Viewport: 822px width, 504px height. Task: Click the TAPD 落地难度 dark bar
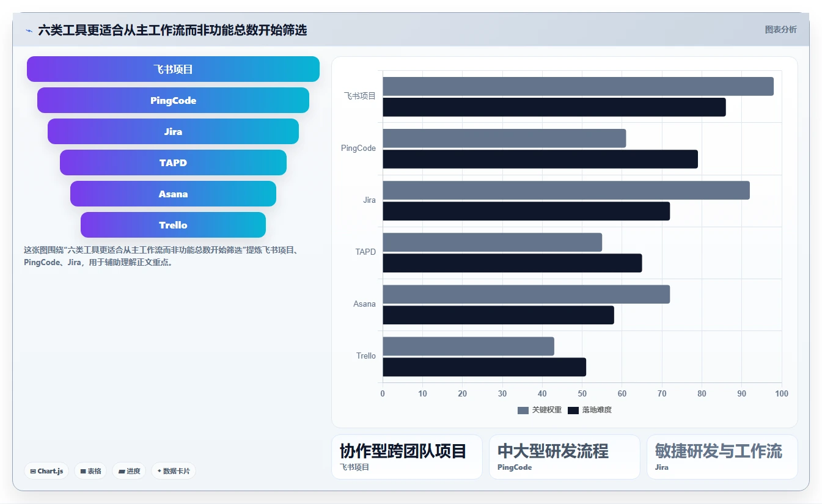pyautogui.click(x=512, y=263)
